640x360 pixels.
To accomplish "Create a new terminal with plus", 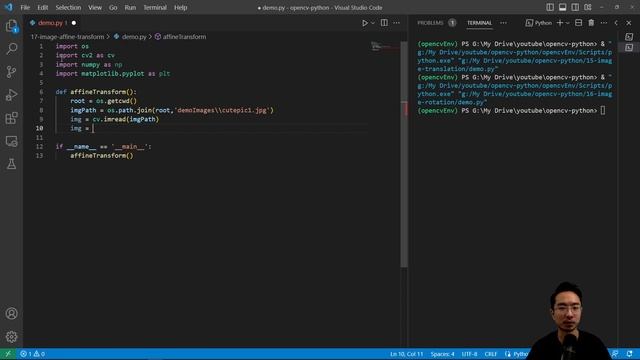I will 560,23.
